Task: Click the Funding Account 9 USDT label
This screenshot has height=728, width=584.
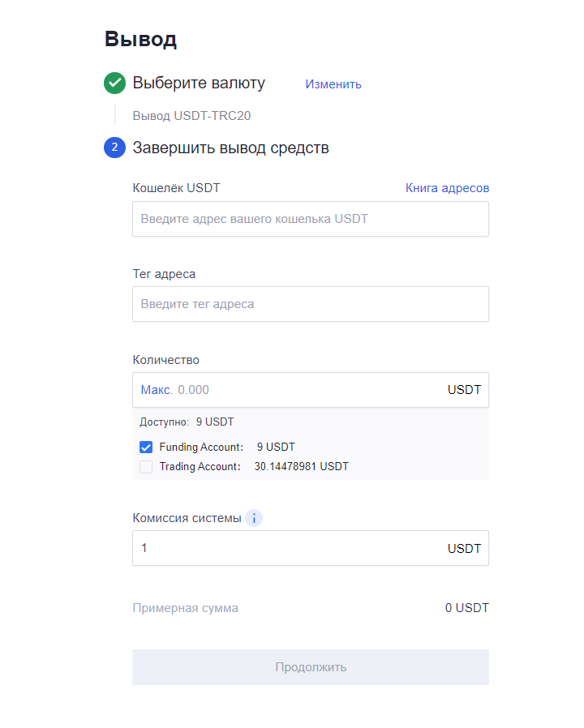Action: 227,448
